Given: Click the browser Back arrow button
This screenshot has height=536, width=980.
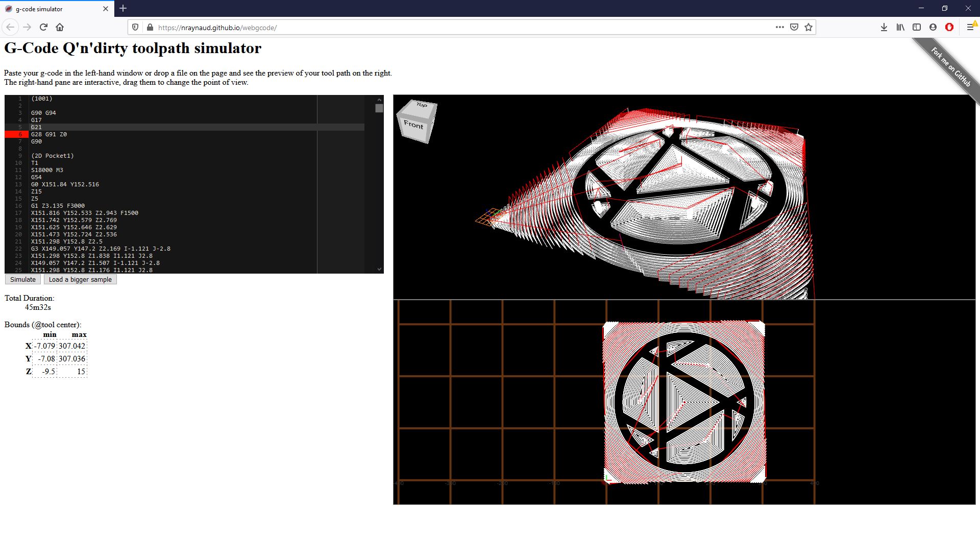Looking at the screenshot, I should click(x=10, y=27).
